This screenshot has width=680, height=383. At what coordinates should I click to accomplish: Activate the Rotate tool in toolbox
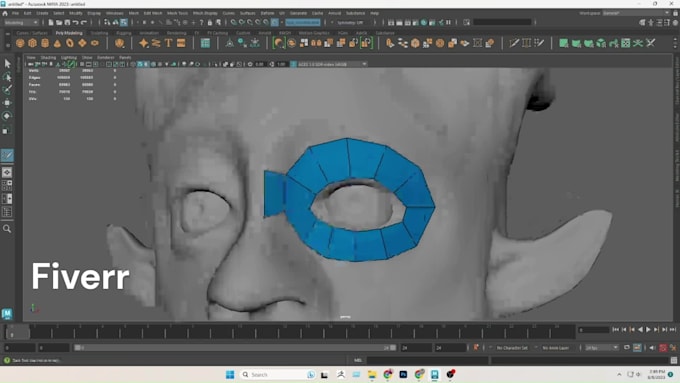click(7, 116)
